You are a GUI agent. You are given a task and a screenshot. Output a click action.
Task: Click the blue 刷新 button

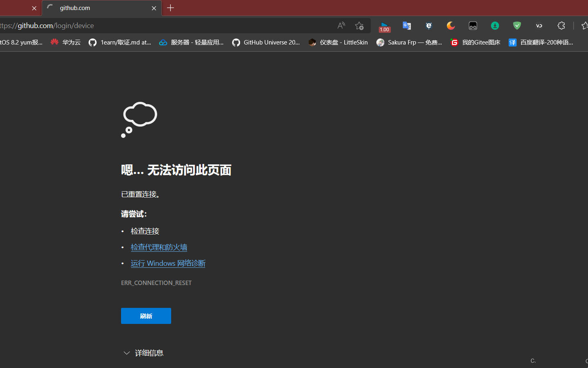[146, 316]
